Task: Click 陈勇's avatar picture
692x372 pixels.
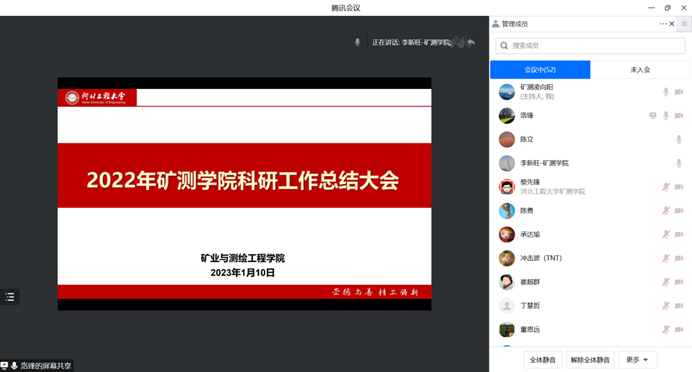Action: (507, 211)
